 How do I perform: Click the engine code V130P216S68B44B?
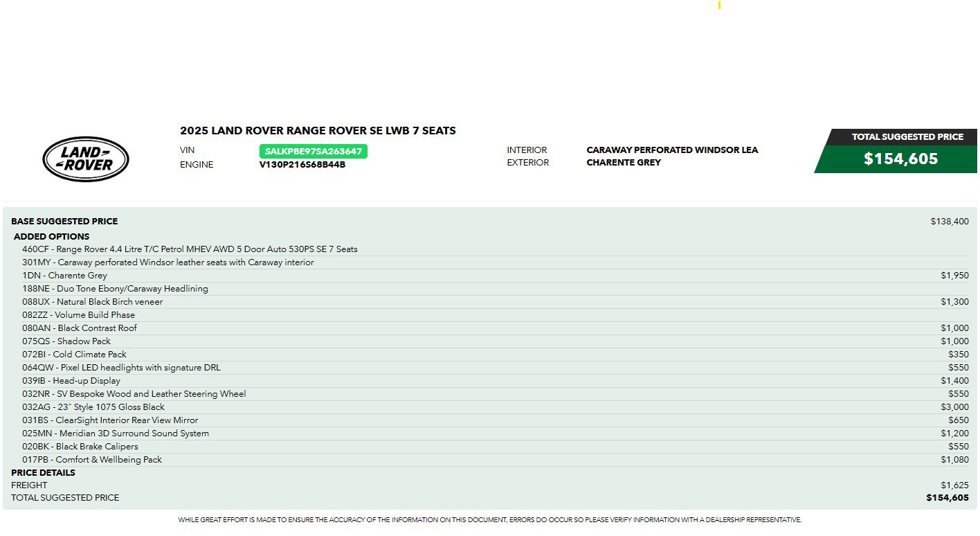pyautogui.click(x=302, y=165)
